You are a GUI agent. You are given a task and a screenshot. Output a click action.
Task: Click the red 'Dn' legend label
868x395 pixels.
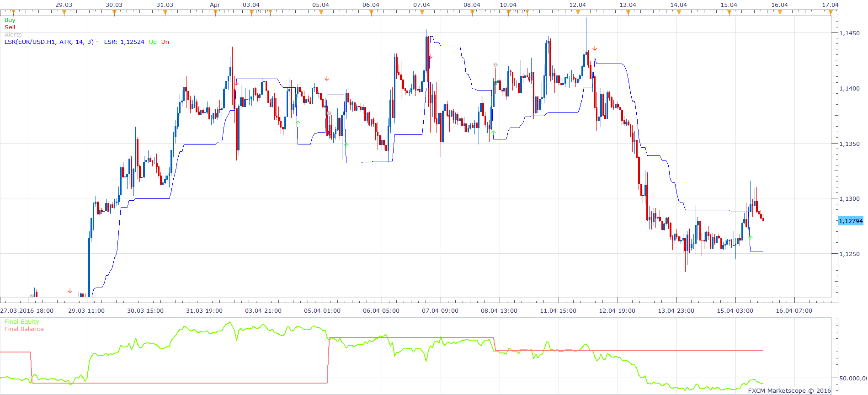click(165, 42)
